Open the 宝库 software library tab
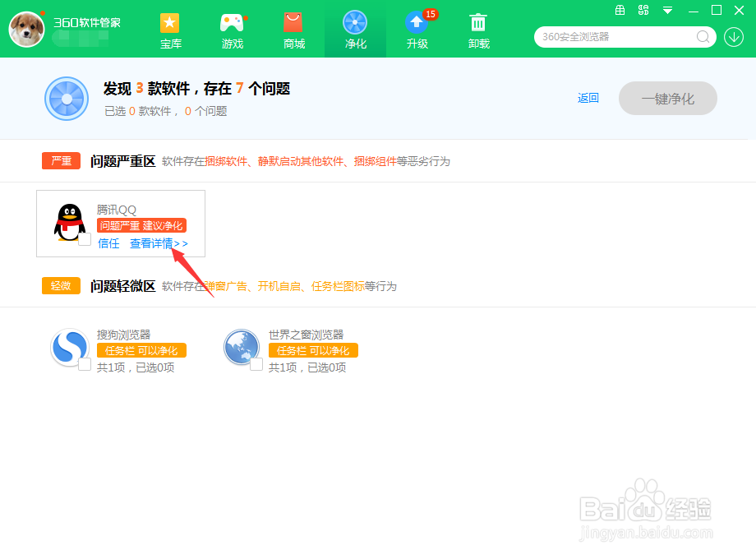 point(170,31)
